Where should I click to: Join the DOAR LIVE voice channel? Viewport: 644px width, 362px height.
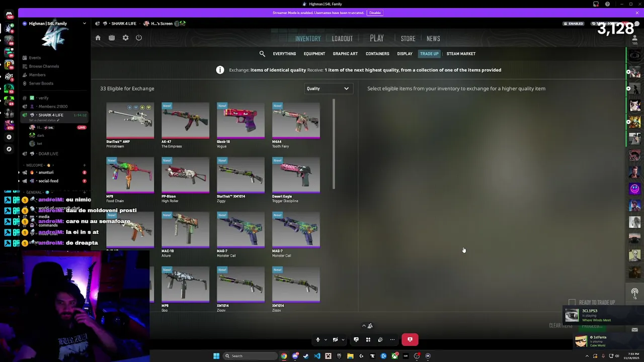pos(54,154)
